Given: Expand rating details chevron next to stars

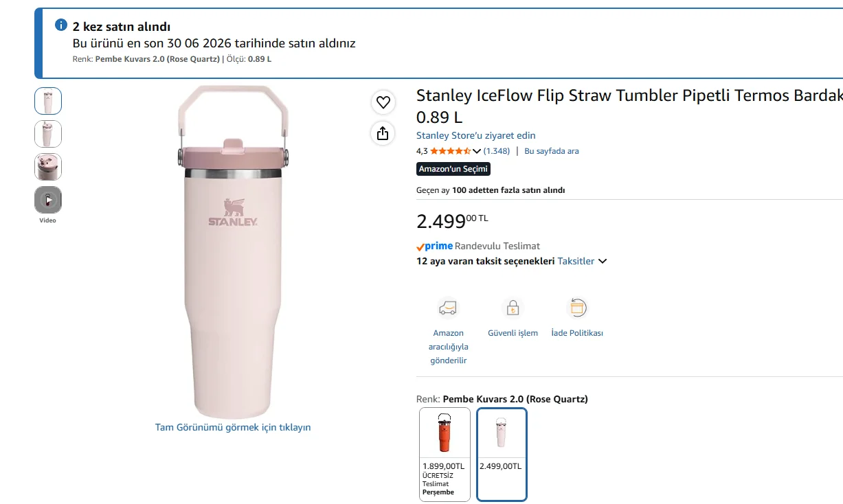Looking at the screenshot, I should (x=477, y=151).
